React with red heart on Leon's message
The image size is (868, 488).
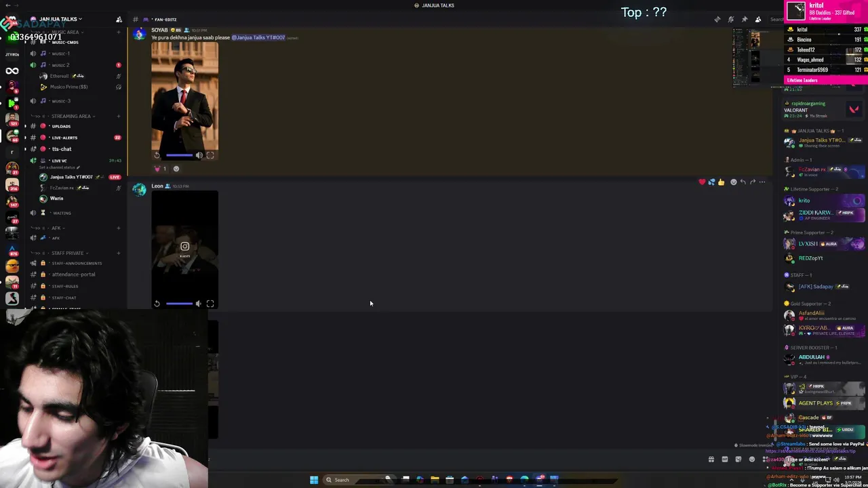pyautogui.click(x=702, y=182)
